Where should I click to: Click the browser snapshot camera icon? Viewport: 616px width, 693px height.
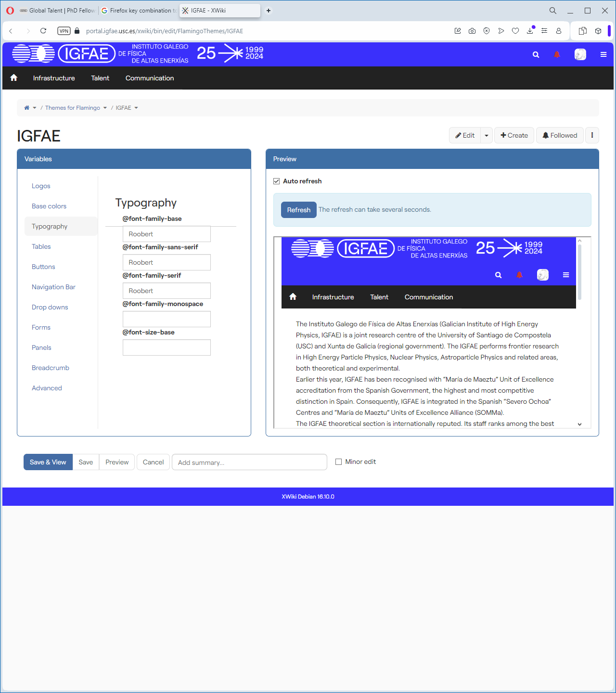pyautogui.click(x=472, y=31)
